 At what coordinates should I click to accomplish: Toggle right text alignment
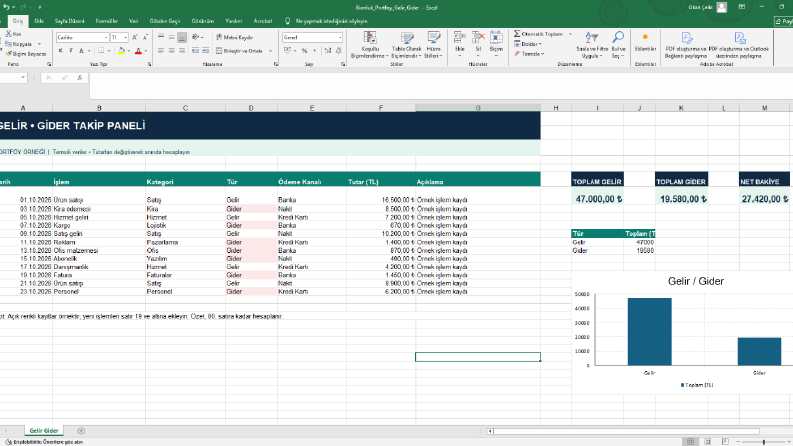point(182,51)
